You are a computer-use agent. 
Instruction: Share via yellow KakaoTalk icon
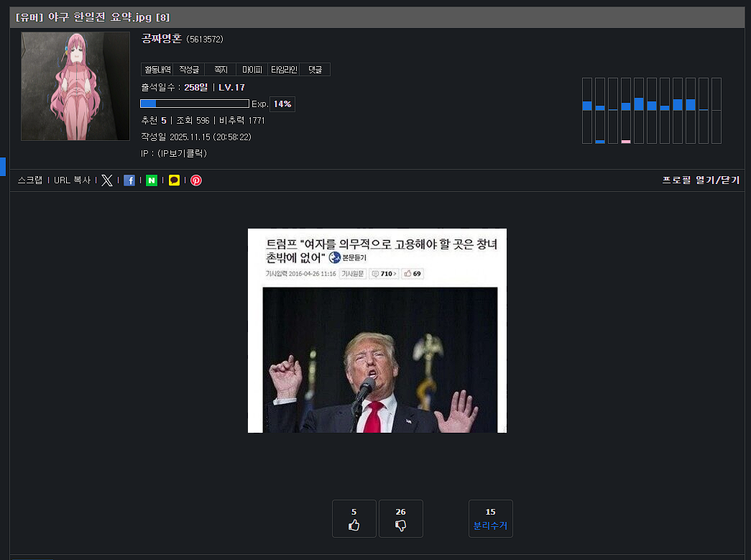click(x=174, y=180)
